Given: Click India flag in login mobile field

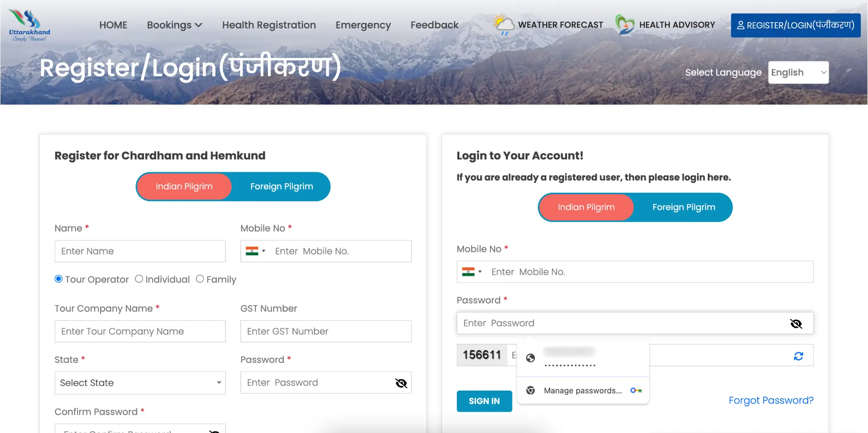Looking at the screenshot, I should tap(468, 272).
